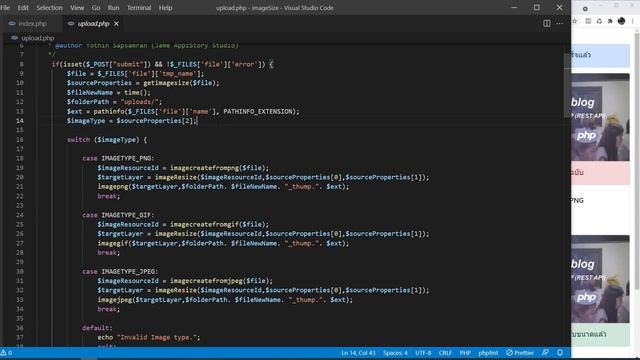Click line number 14 in the gutter
The height and width of the screenshot is (360, 640).
click(x=20, y=121)
